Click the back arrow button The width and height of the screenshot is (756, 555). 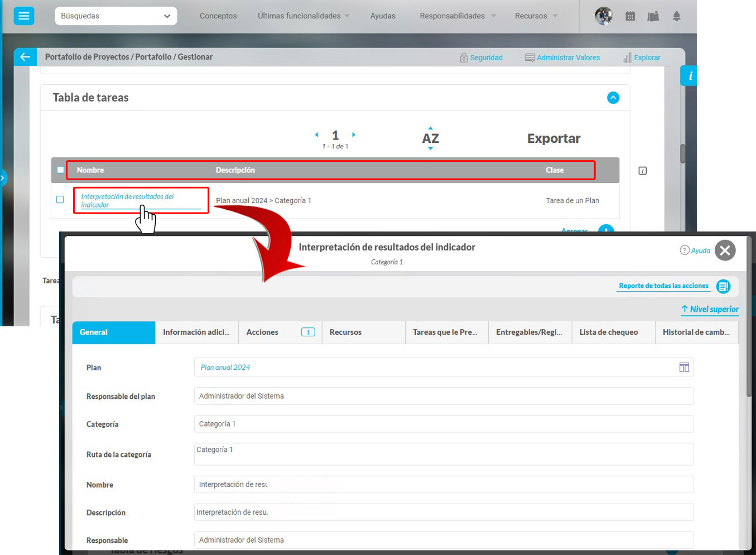[25, 57]
